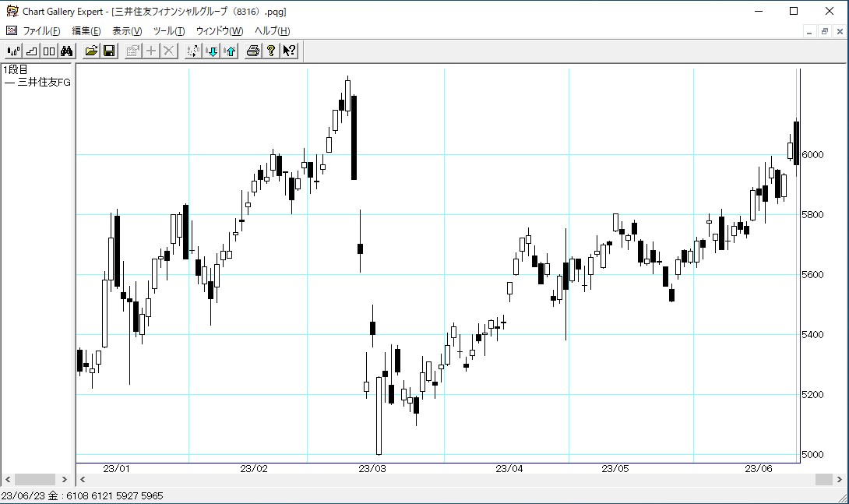849x504 pixels.
Task: Select the 三井住友FG legend entry
Action: (x=37, y=82)
